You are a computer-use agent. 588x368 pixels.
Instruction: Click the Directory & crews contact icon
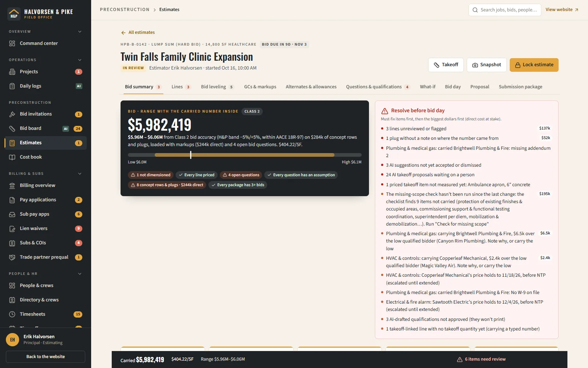(12, 300)
